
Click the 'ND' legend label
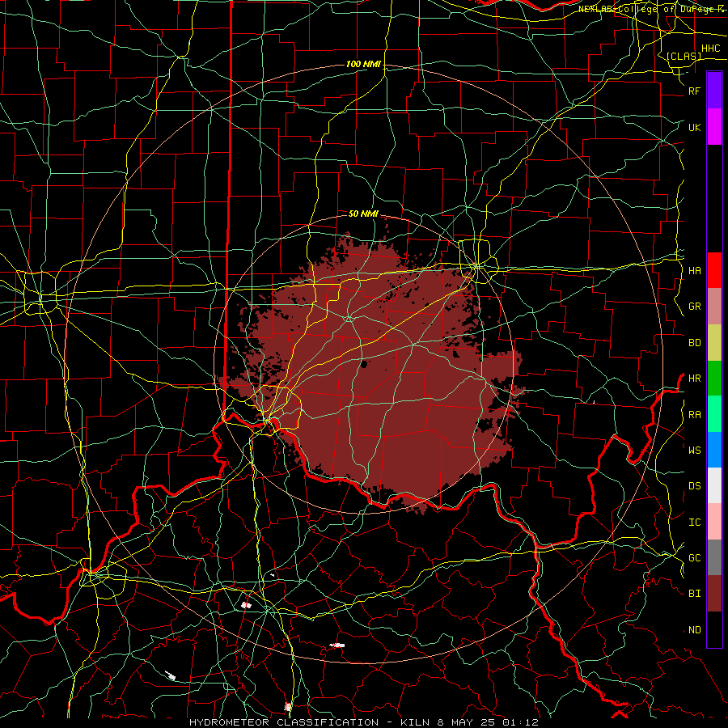[694, 630]
